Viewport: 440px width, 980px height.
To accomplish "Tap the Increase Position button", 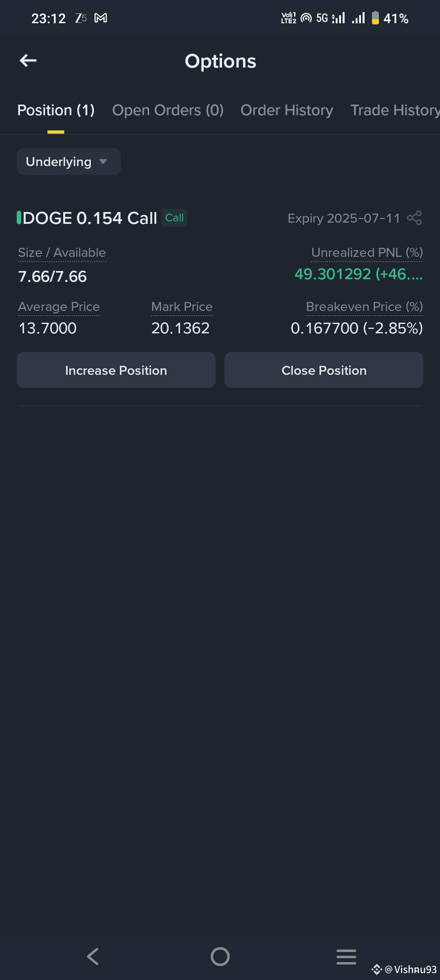I will (x=116, y=370).
